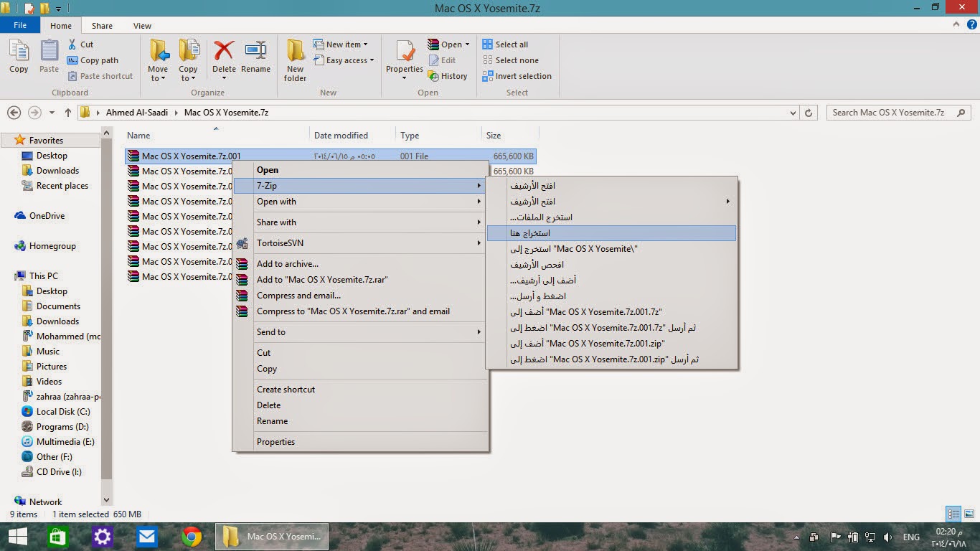Click the volume speaker tray icon
The image size is (980, 551).
point(889,537)
